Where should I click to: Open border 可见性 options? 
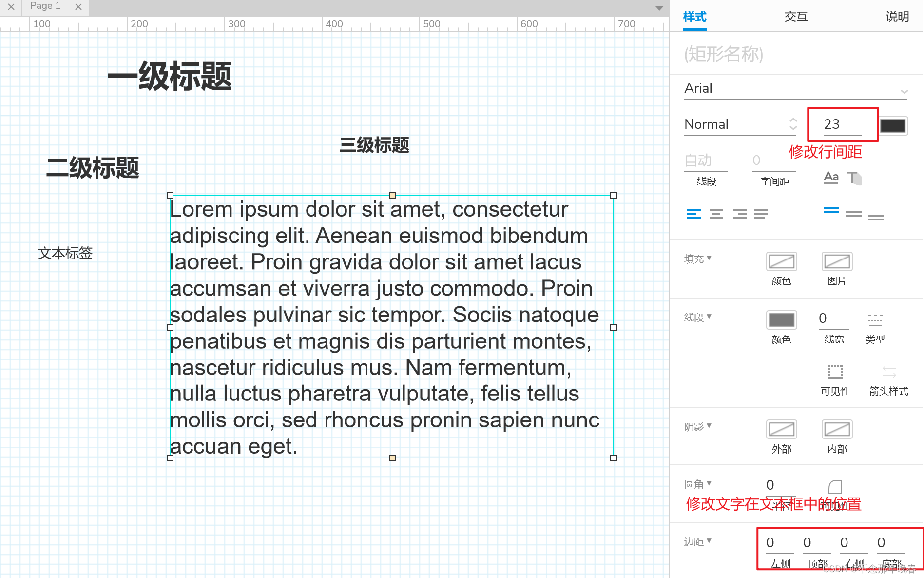pos(835,371)
